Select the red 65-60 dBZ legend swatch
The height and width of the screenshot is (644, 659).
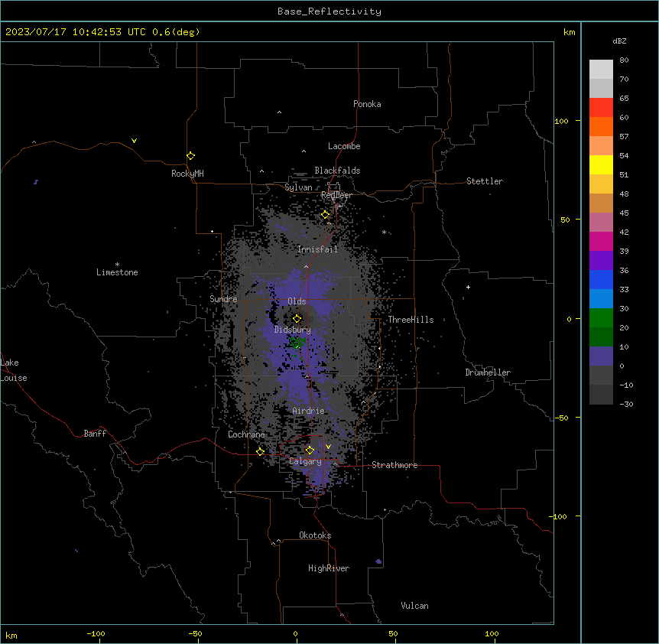[x=601, y=107]
